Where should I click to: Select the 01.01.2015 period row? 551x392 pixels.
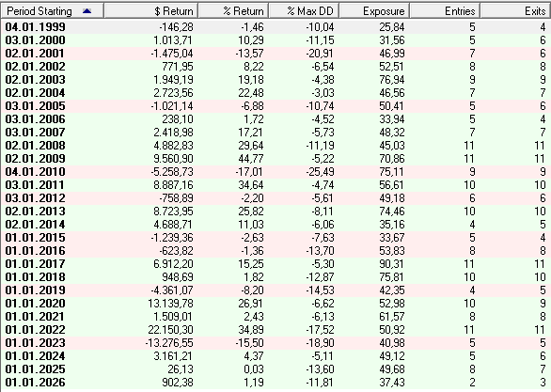click(x=275, y=238)
